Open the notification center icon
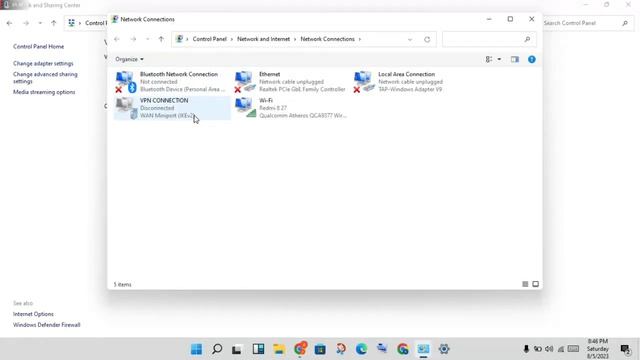Image resolution: width=640 pixels, height=360 pixels. pos(625,349)
